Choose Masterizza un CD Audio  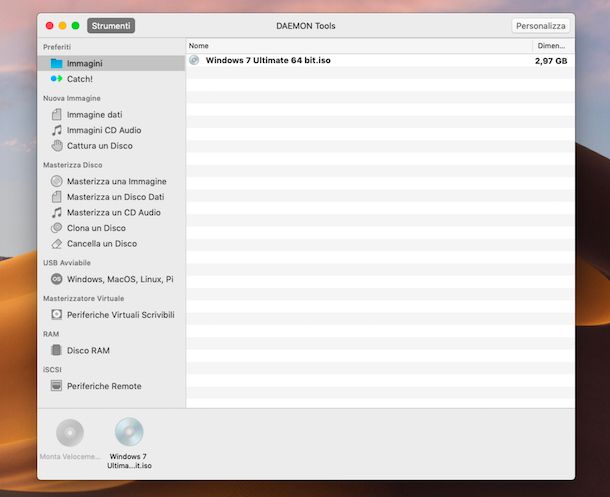point(113,212)
